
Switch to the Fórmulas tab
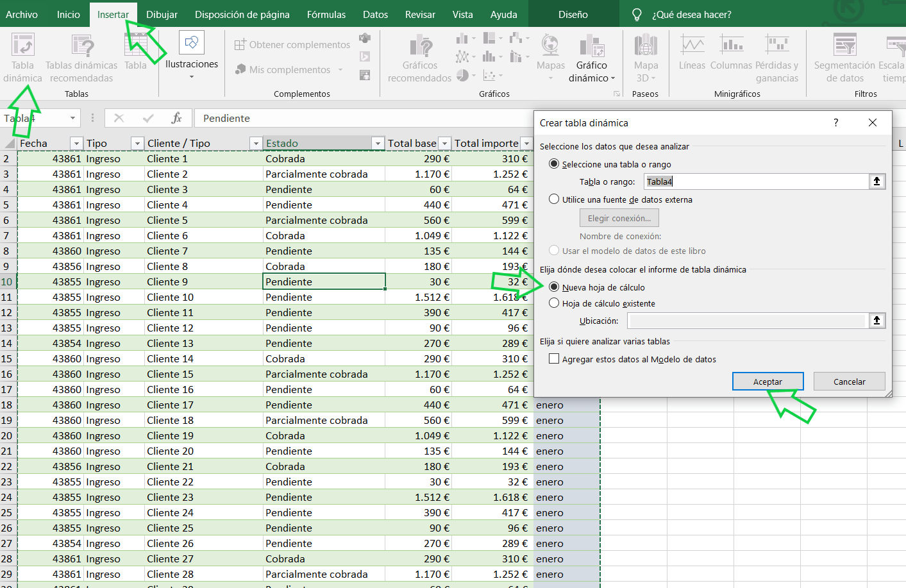(326, 14)
